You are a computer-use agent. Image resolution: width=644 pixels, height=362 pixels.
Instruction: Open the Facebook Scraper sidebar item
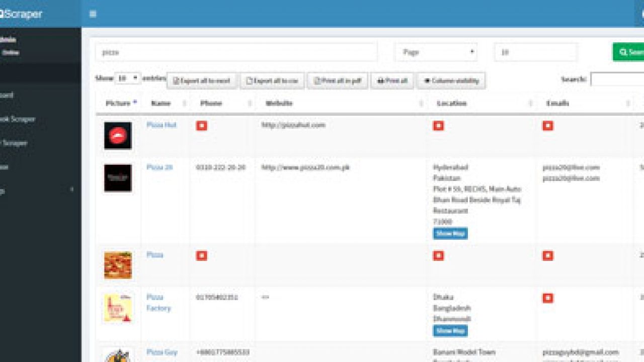click(18, 119)
